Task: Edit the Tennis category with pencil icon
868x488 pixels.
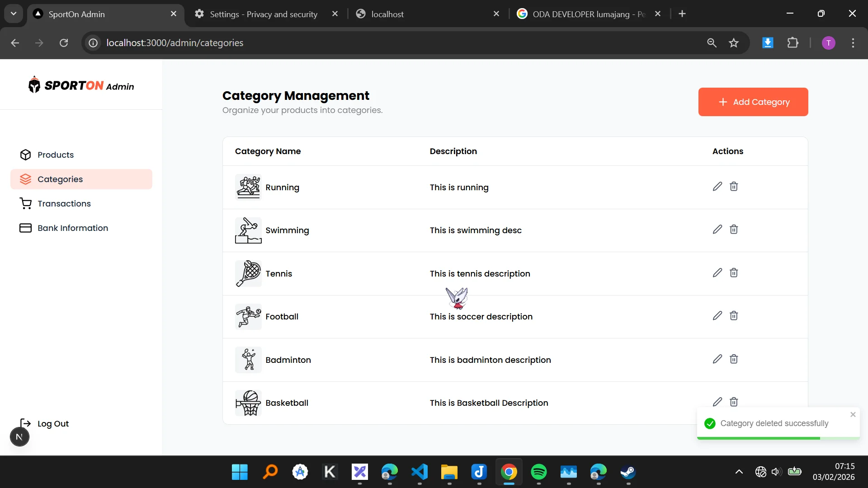Action: (717, 273)
